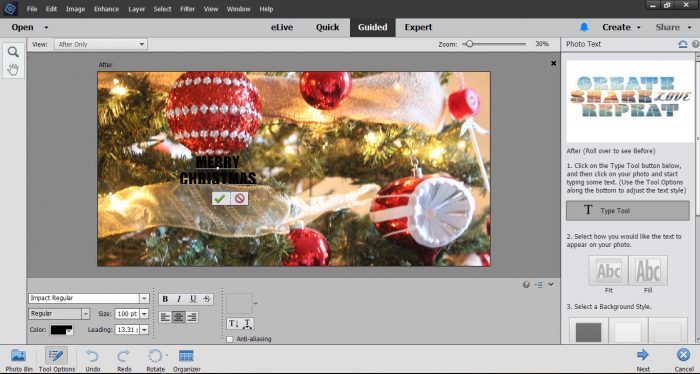Toggle the Tool Options panel

[x=57, y=361]
